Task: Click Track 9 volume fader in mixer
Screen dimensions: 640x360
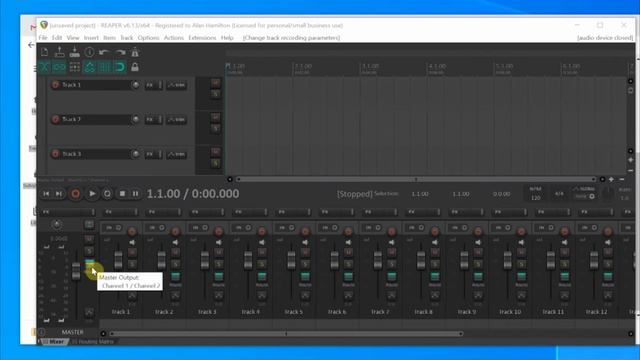Action: (x=464, y=260)
